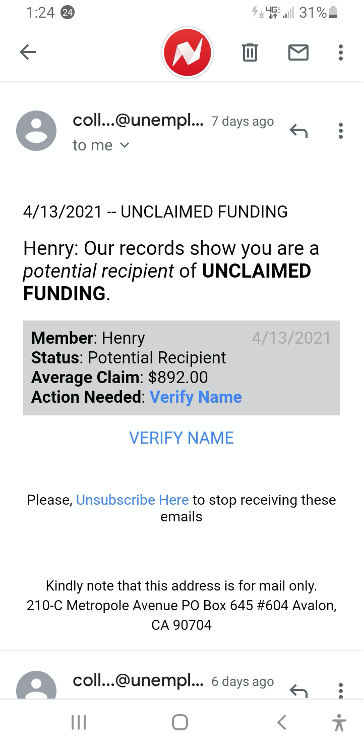Viewport: 364px width, 748px height.
Task: Tap the system back navigation button
Action: (282, 722)
